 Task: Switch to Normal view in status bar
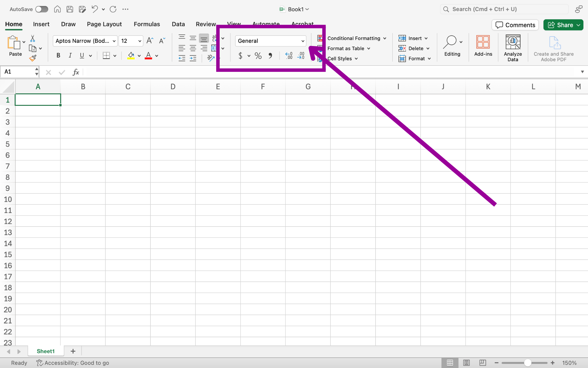450,363
